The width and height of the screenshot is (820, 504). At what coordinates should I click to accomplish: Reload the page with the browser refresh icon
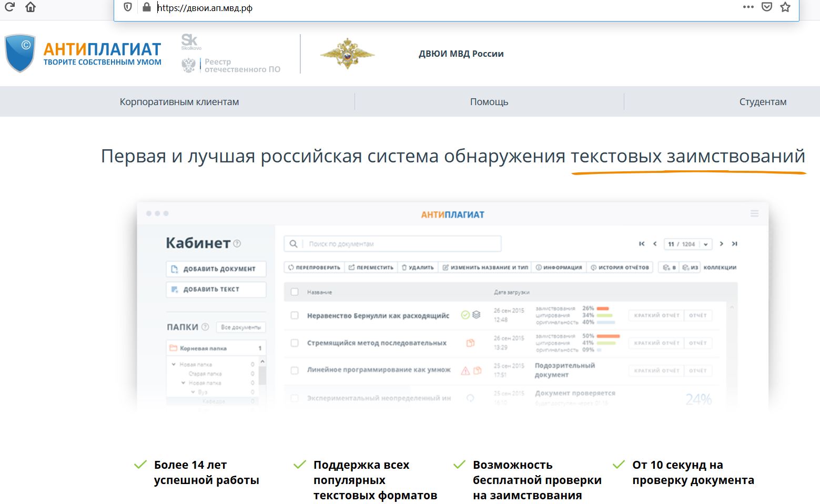[9, 7]
